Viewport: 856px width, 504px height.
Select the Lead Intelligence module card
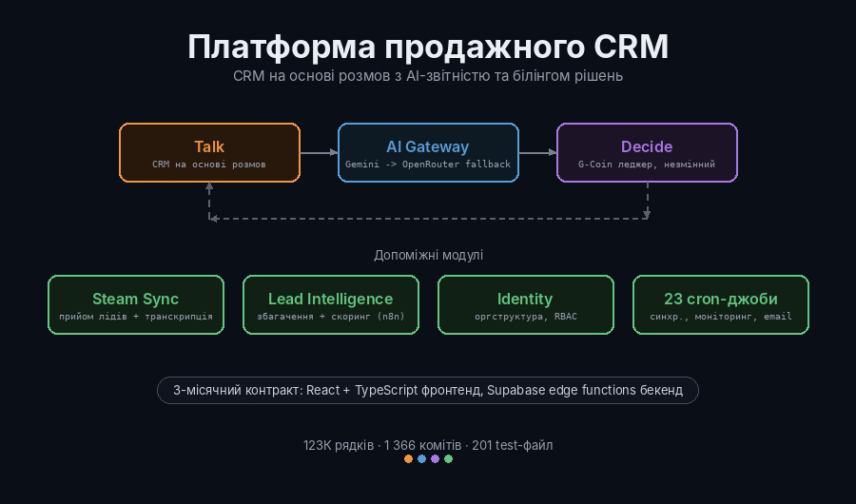[x=331, y=304]
